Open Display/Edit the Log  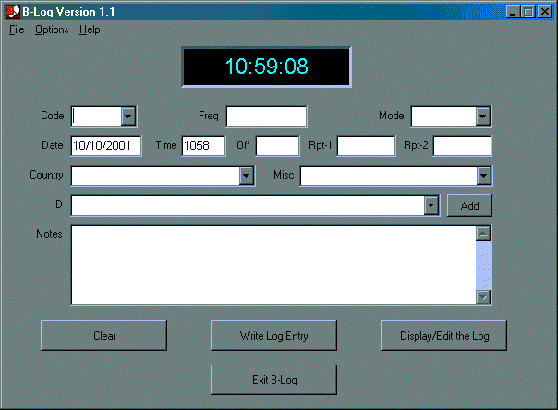click(x=444, y=336)
